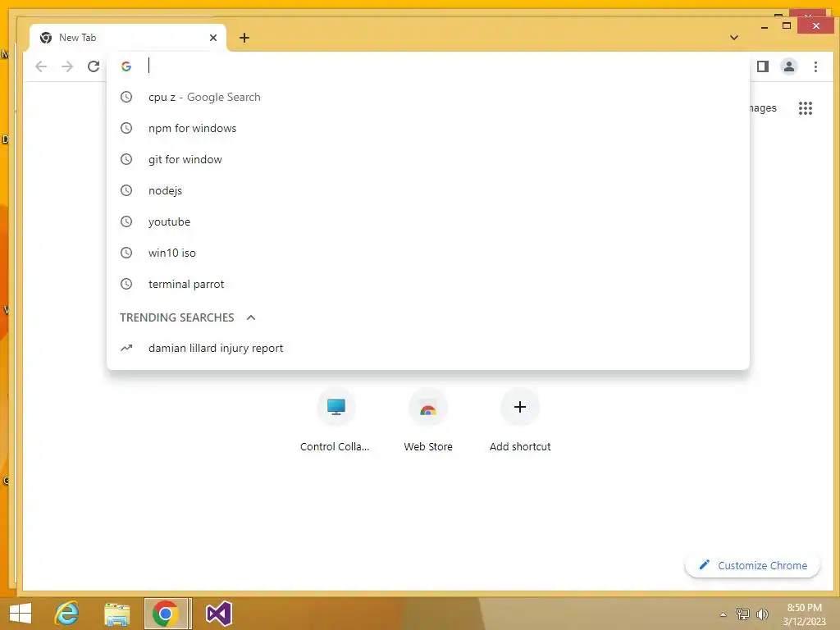Open File Explorer from taskbar
The image size is (840, 630).
(x=116, y=614)
